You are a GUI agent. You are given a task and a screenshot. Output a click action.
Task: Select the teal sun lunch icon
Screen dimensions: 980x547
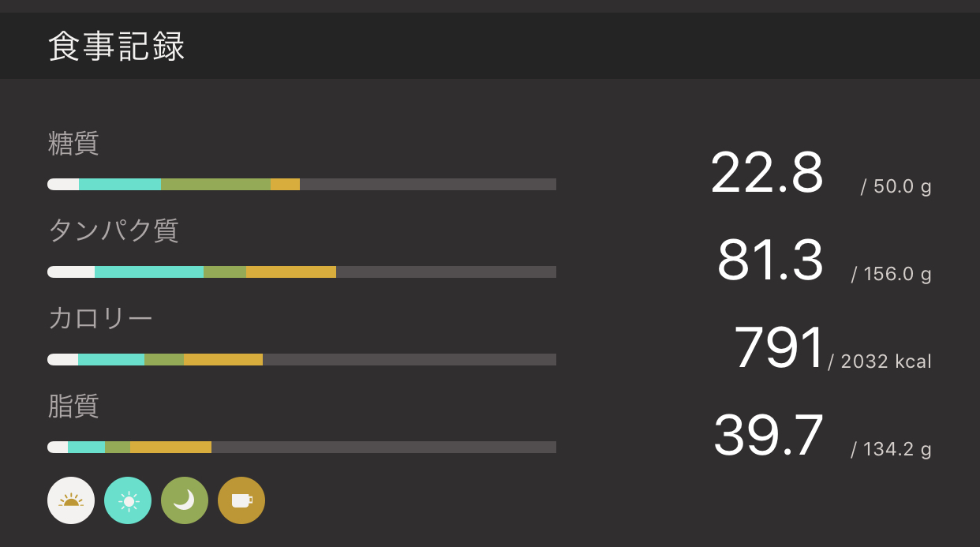point(128,500)
